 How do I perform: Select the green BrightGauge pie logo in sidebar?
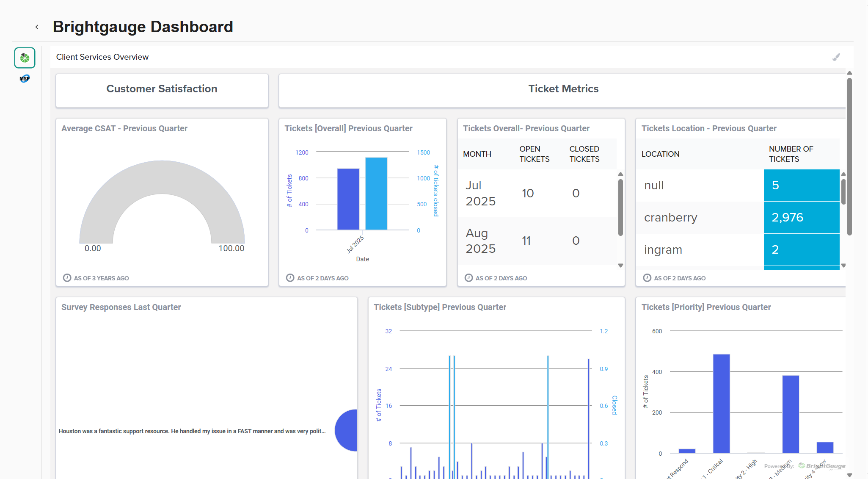tap(24, 58)
